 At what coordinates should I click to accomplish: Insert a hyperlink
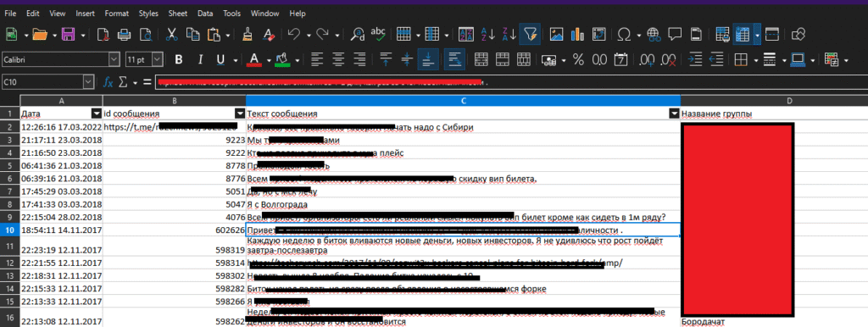click(654, 34)
